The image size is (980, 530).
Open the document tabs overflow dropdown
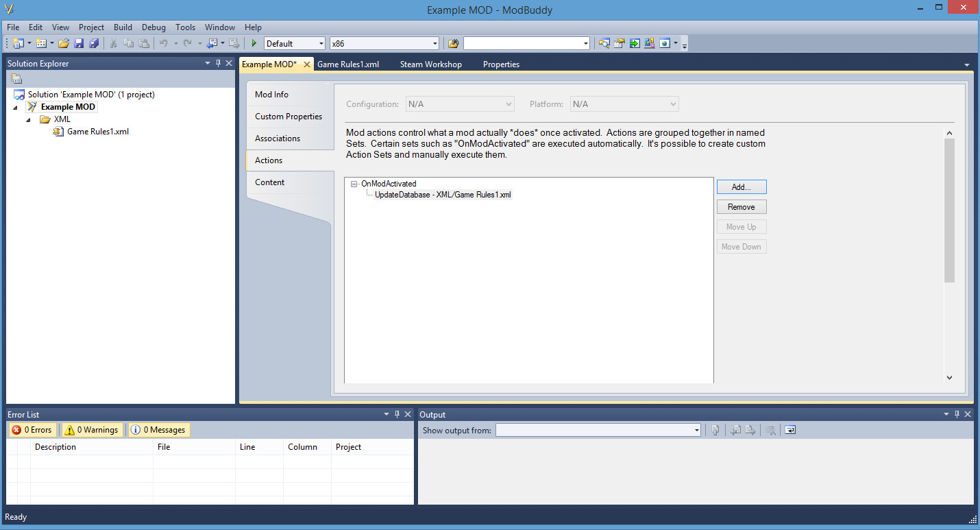(966, 64)
